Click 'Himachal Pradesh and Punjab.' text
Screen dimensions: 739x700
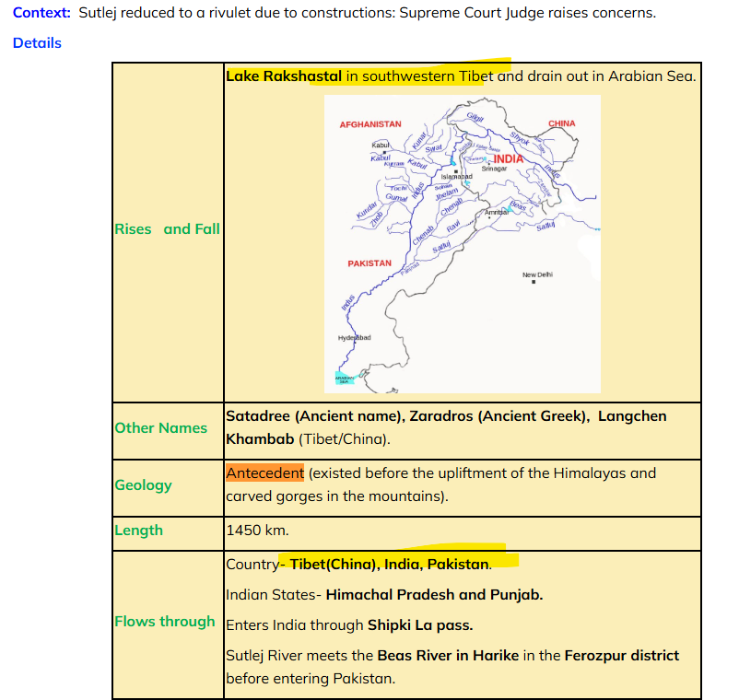pos(435,595)
